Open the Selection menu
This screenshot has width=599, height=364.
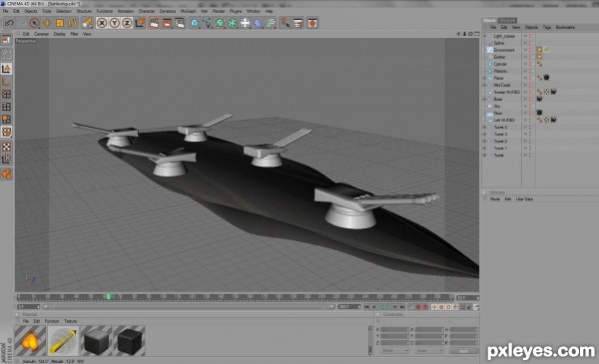coord(64,11)
